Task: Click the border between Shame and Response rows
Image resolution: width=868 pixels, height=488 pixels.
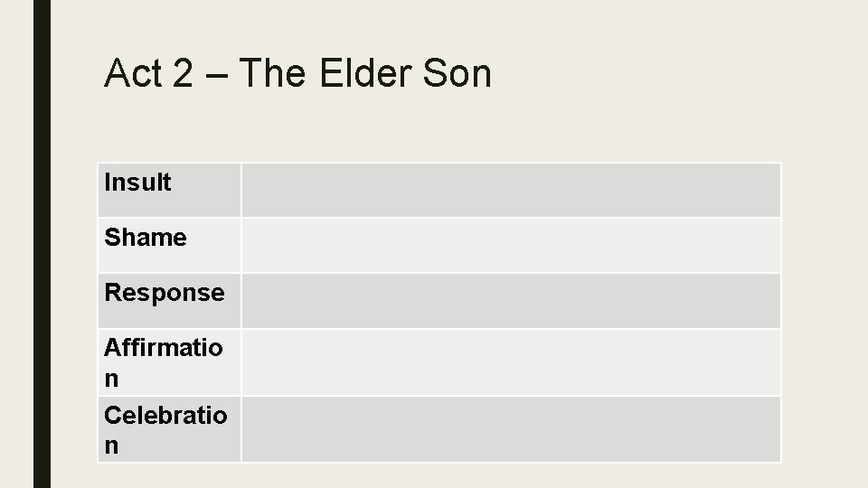Action: coord(439,273)
